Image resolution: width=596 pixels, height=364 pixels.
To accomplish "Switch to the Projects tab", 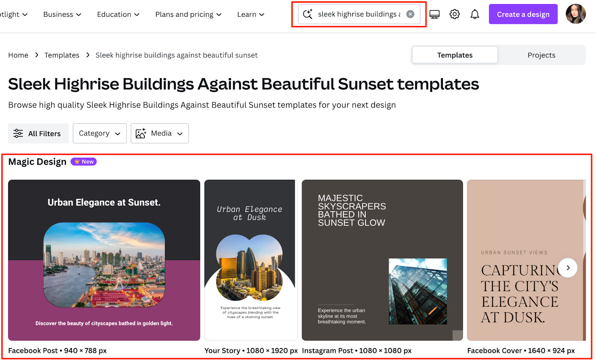I will tap(541, 55).
